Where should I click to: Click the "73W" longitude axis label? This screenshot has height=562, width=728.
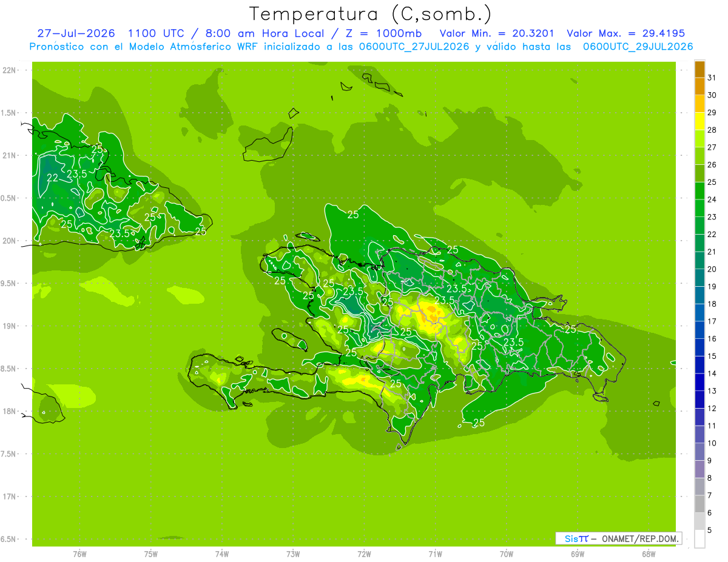[293, 554]
